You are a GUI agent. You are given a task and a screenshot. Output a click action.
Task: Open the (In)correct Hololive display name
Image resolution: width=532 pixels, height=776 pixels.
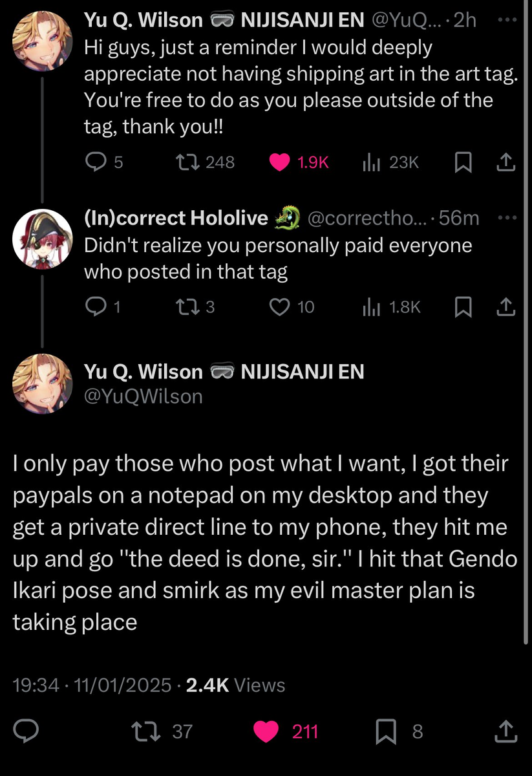pyautogui.click(x=176, y=219)
